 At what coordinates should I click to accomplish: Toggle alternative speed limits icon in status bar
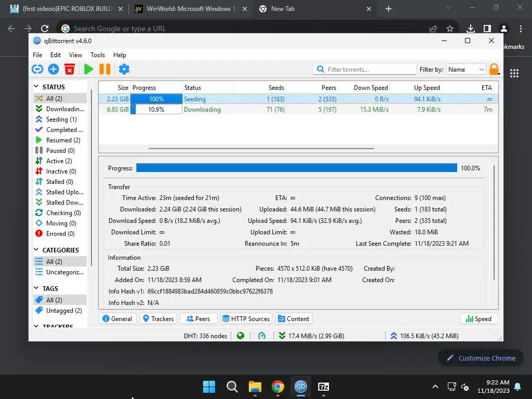(262, 336)
